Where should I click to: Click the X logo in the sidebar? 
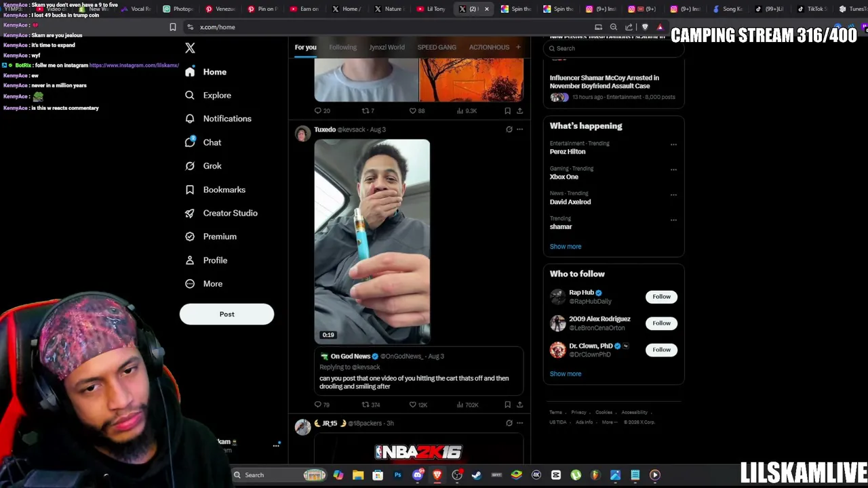(190, 48)
